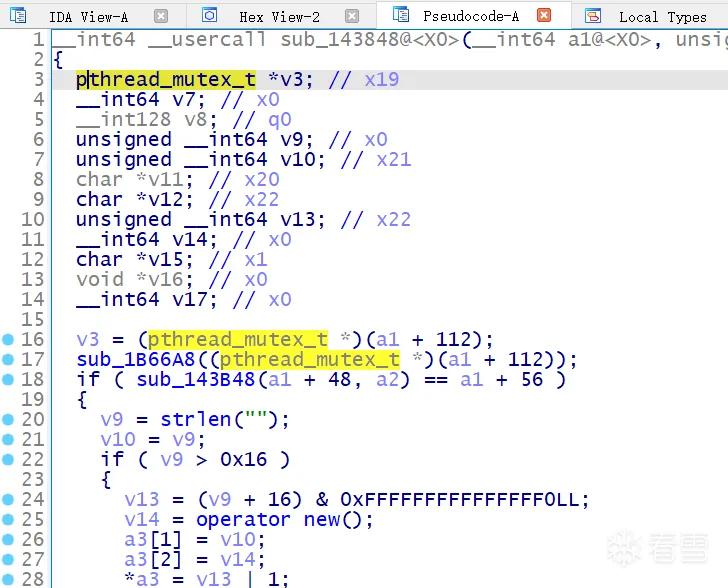Image resolution: width=728 pixels, height=588 pixels.
Task: Click the Pseudocode-A tab icon
Action: pos(401,15)
